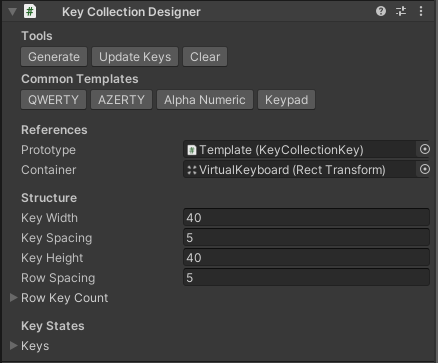Open object picker for Prototype field
The image size is (438, 363).
click(424, 149)
